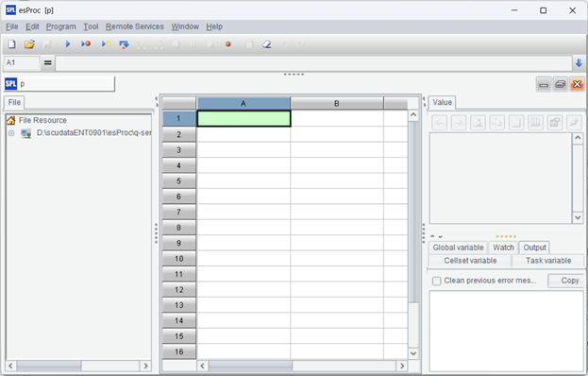Click the greyed-out calculator icon in the toolbar

click(x=249, y=44)
